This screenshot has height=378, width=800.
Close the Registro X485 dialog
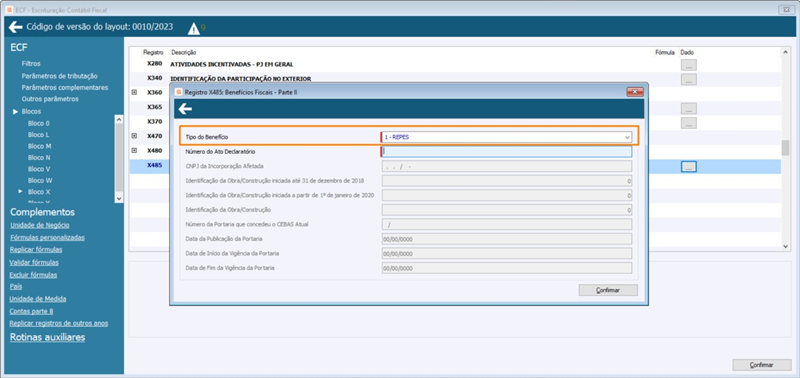pos(635,92)
